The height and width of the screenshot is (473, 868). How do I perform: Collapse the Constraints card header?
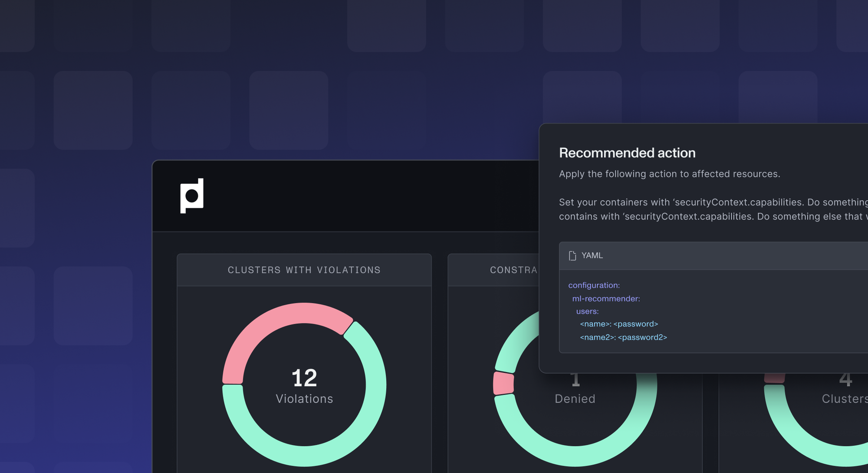point(514,270)
